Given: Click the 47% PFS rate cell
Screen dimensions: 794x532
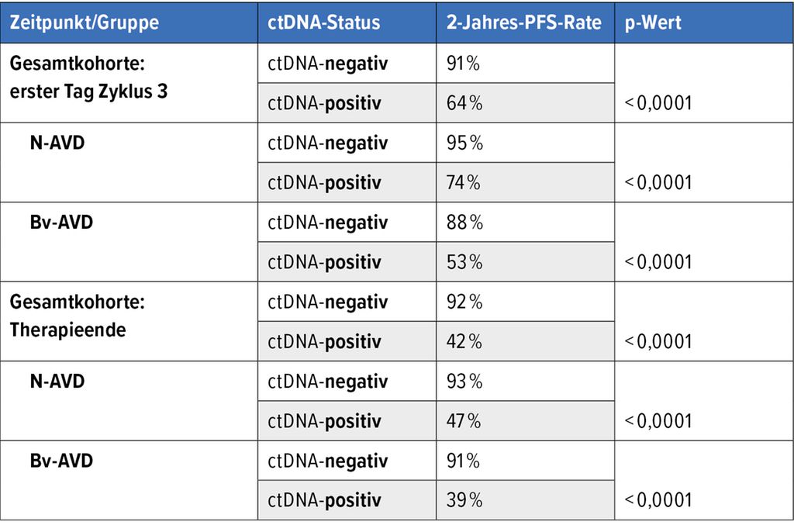Looking at the screenshot, I should 465,421.
